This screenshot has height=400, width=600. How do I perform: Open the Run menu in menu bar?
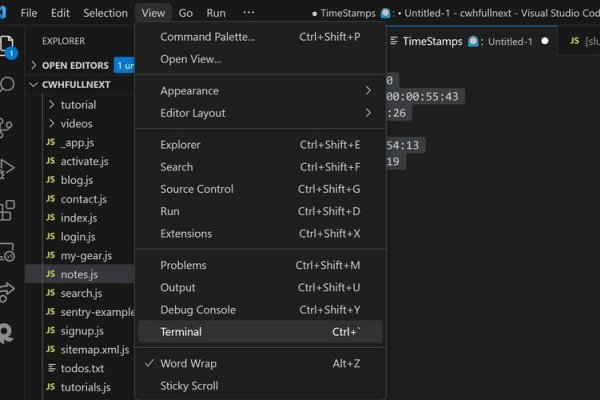pos(216,13)
